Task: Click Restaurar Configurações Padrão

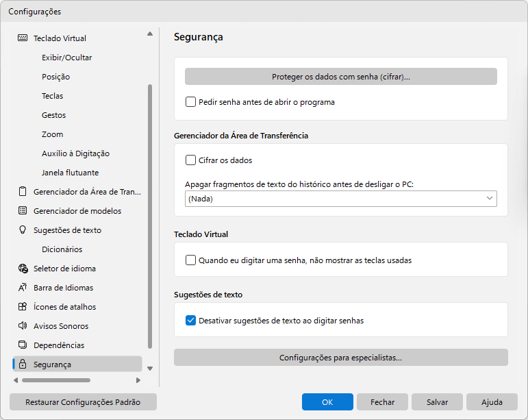Action: tap(83, 402)
